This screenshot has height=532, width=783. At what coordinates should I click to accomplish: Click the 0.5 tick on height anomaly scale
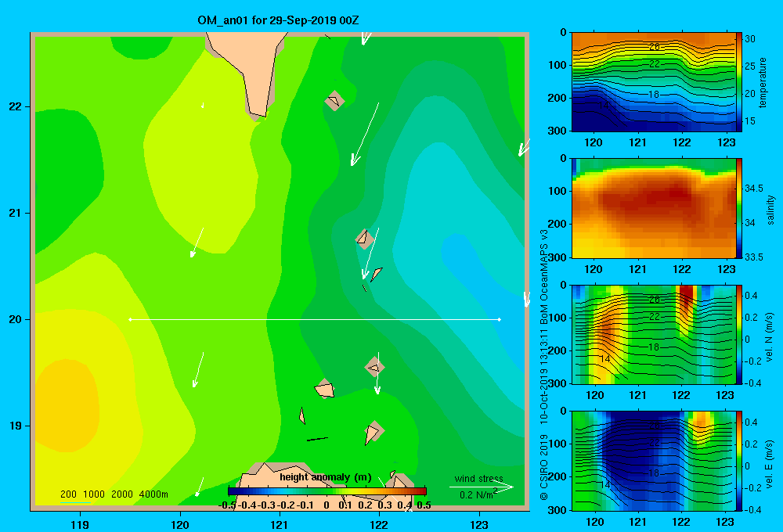tap(424, 505)
